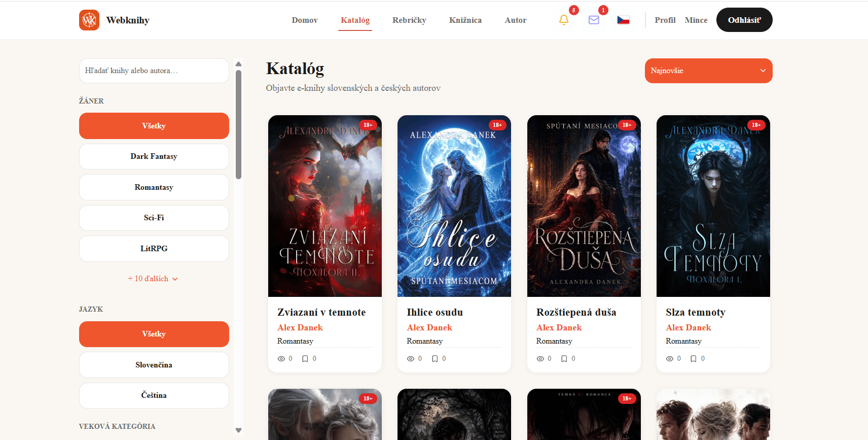This screenshot has height=440, width=868.
Task: Bookmark the book Rozštiepená duša
Action: tap(564, 359)
